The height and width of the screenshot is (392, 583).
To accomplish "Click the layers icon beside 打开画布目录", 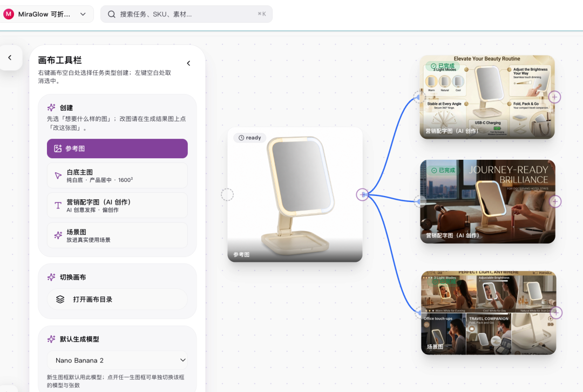I will 60,299.
